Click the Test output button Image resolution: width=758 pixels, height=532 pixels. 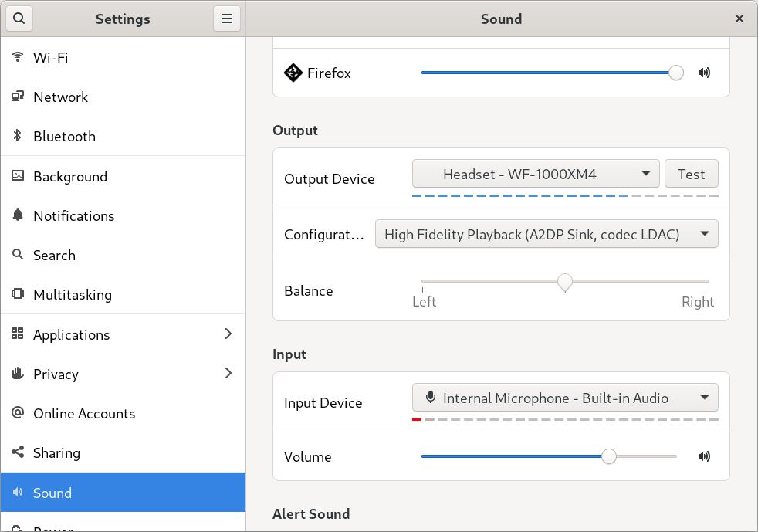click(x=692, y=174)
